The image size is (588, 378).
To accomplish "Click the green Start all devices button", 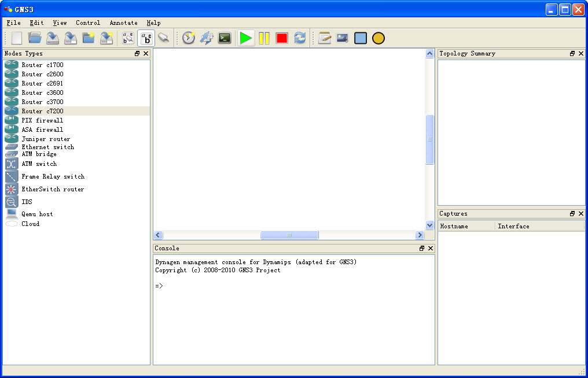I will [x=246, y=38].
